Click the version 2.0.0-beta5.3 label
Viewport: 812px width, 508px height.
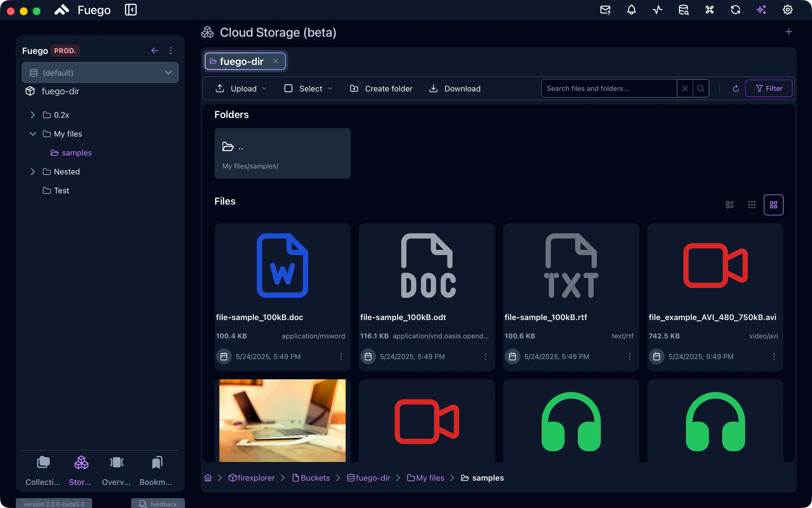pos(54,504)
